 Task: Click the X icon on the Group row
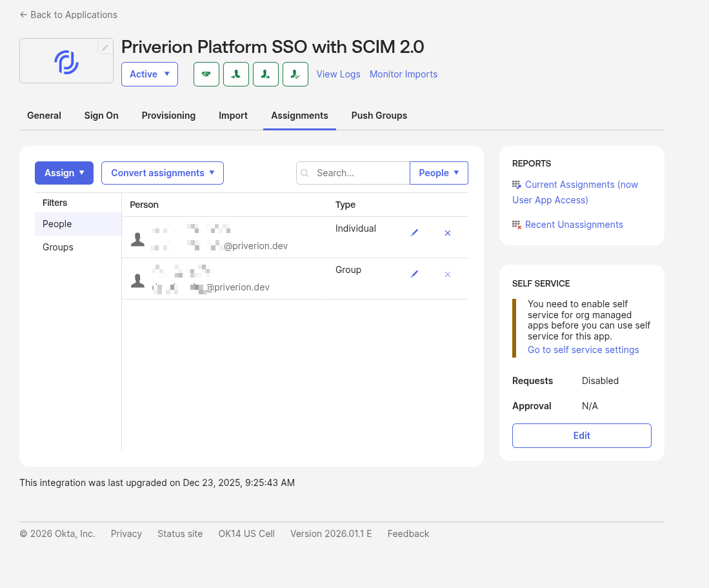[x=448, y=274]
